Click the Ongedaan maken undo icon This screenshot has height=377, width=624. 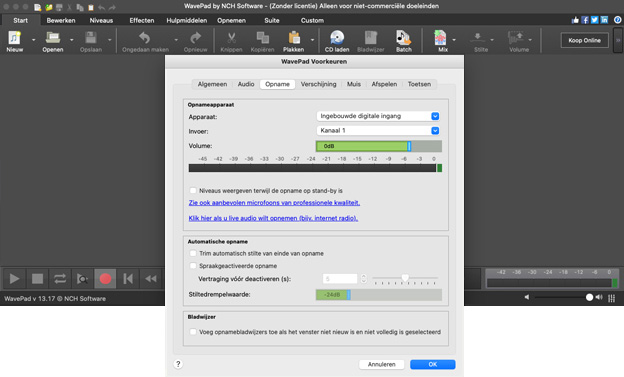coord(145,38)
